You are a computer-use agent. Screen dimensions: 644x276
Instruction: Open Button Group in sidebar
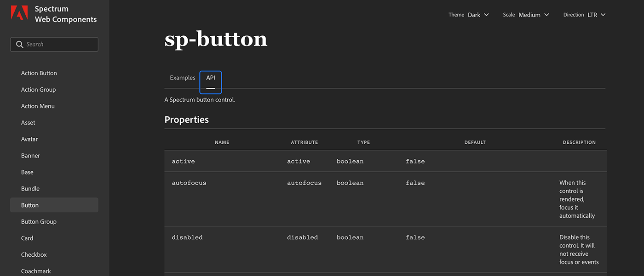(x=39, y=222)
